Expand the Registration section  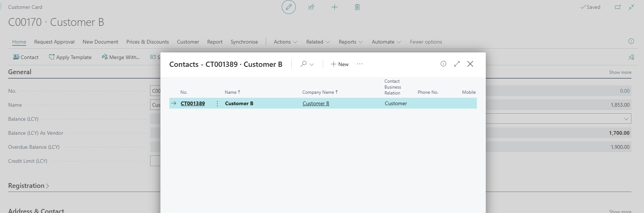(28, 186)
